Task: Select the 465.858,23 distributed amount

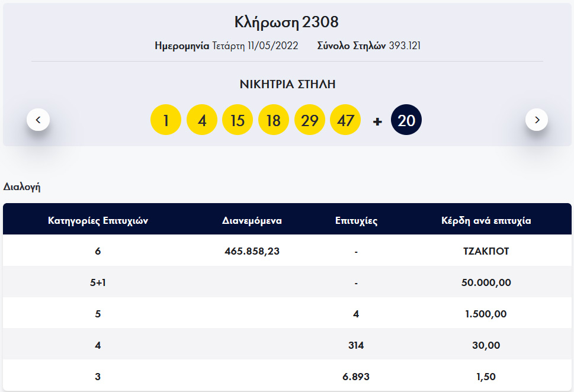Action: (x=252, y=251)
